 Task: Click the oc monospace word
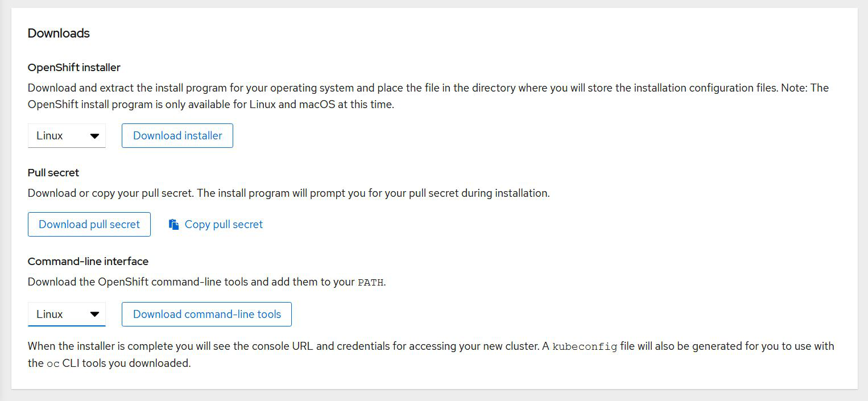coord(52,363)
